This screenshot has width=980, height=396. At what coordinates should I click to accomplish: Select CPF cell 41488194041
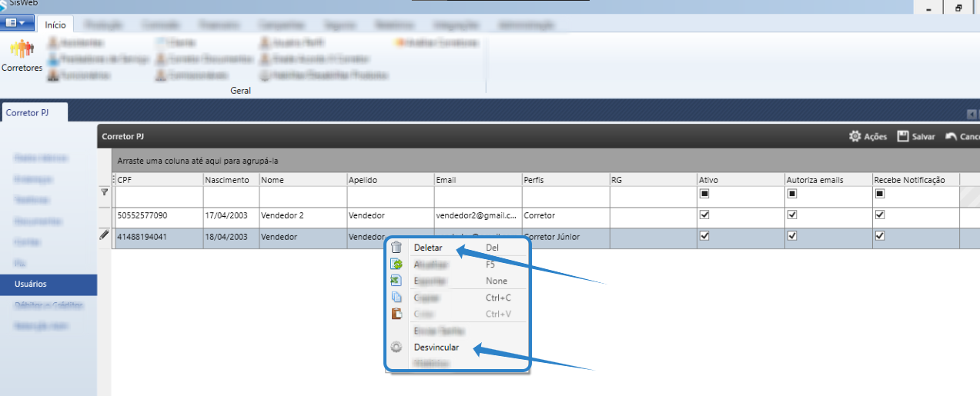(x=159, y=238)
